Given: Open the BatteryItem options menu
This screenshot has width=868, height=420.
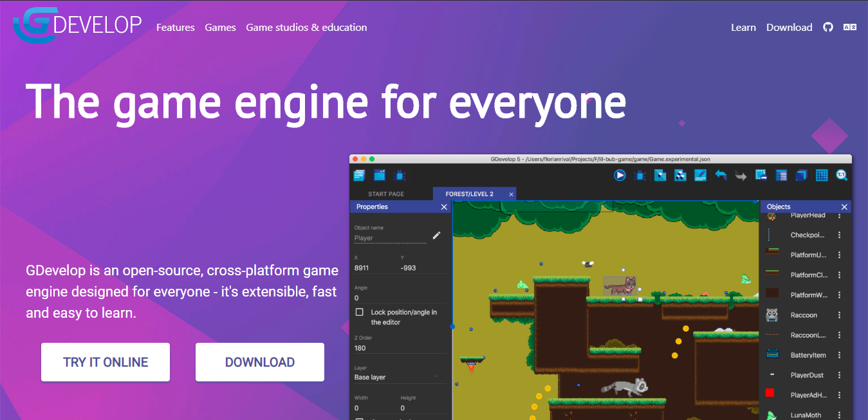Looking at the screenshot, I should point(839,355).
